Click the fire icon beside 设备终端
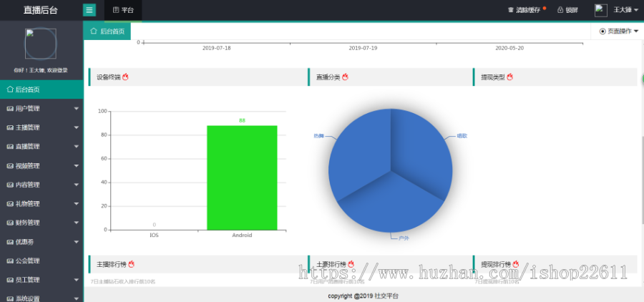Screen dimensions: 644x302 coord(125,77)
